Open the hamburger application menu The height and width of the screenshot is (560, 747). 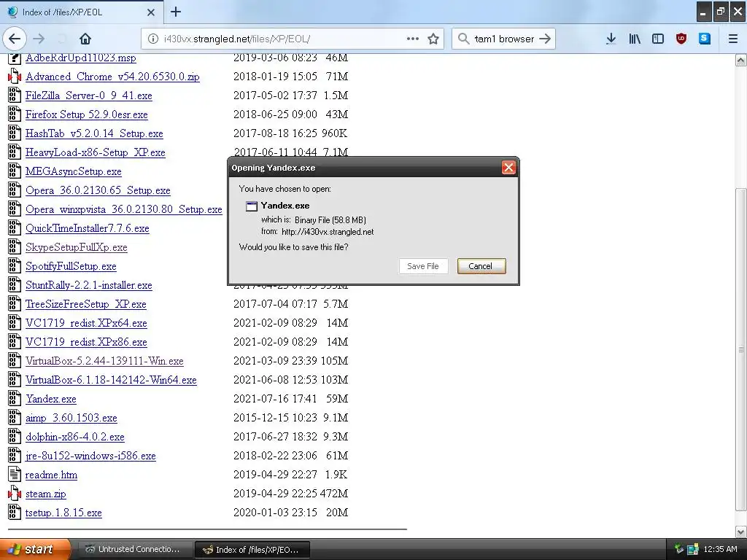click(733, 39)
